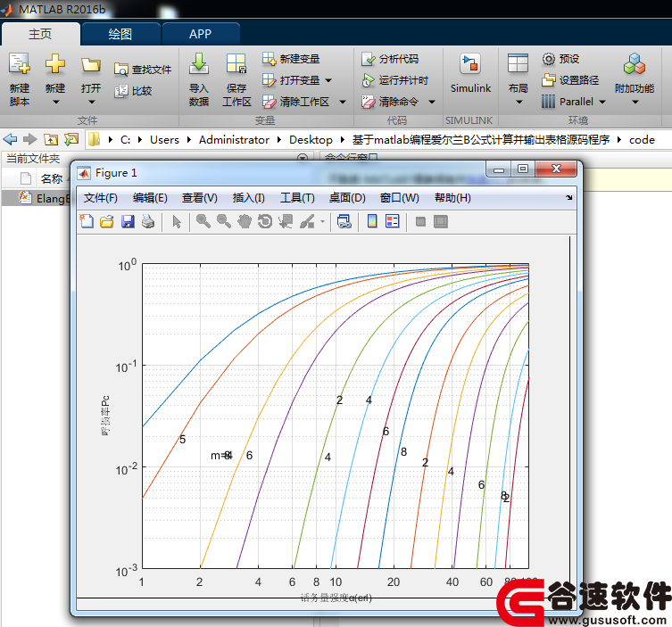Click Insert Colorbar icon
Viewport: 672px width, 627px height.
coord(372,221)
